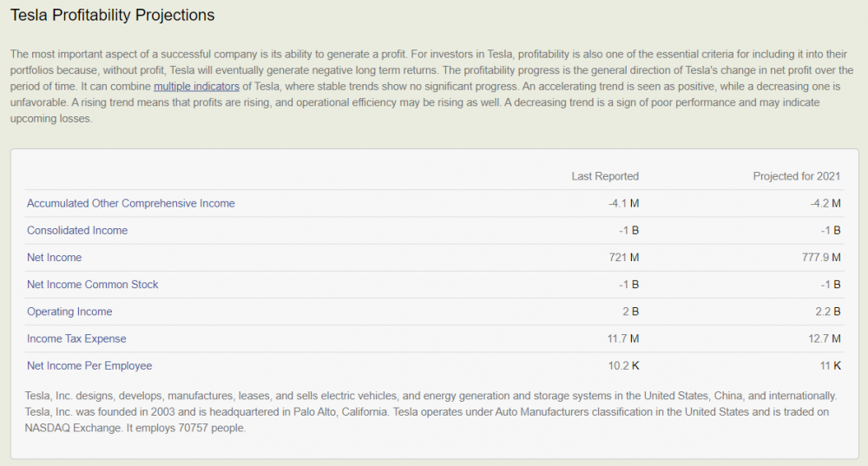
Task: Open the Income Tax Expense link
Action: [76, 338]
